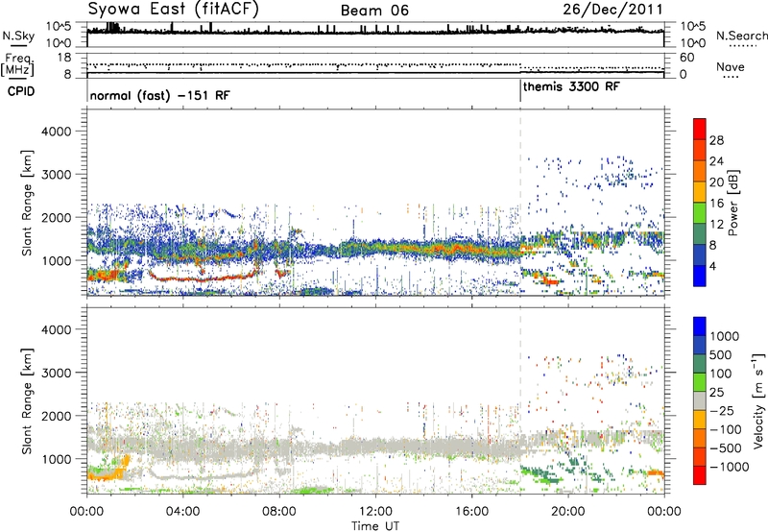Click the '60' Nave axis value
This screenshot has width=768, height=532.
[686, 58]
